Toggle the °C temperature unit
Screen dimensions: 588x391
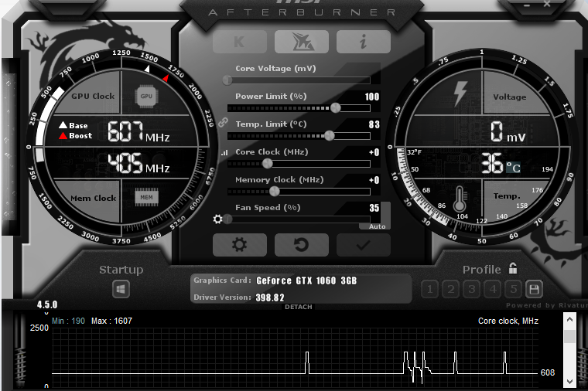513,168
